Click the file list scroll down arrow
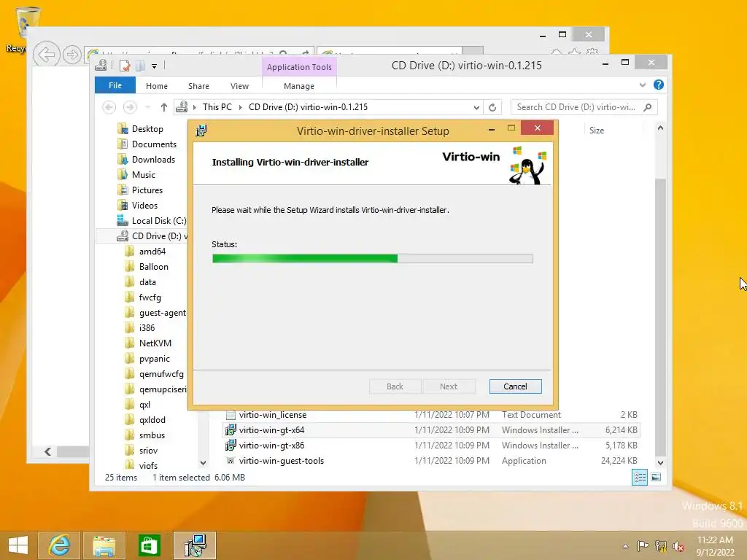 [660, 462]
